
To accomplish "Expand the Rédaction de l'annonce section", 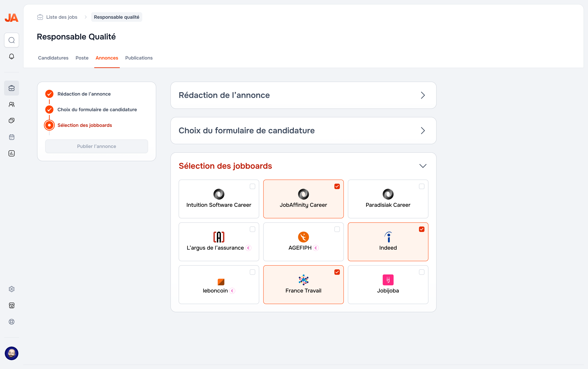I will 423,95.
